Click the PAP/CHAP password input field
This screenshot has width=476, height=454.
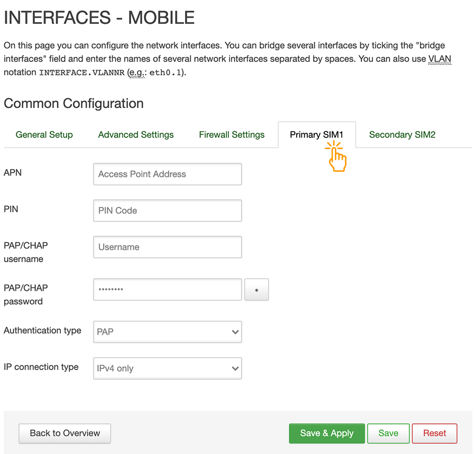(x=167, y=290)
